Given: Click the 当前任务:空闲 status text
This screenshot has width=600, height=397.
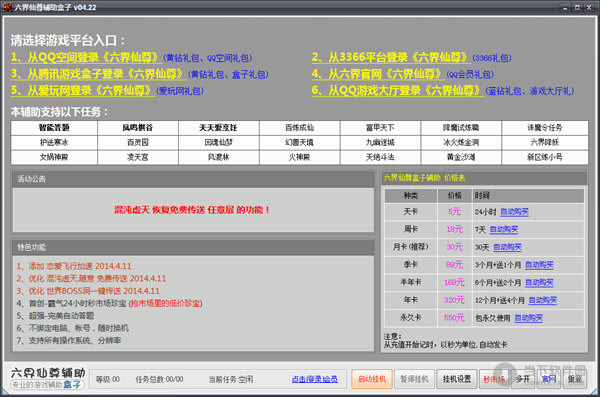Looking at the screenshot, I should 231,379.
